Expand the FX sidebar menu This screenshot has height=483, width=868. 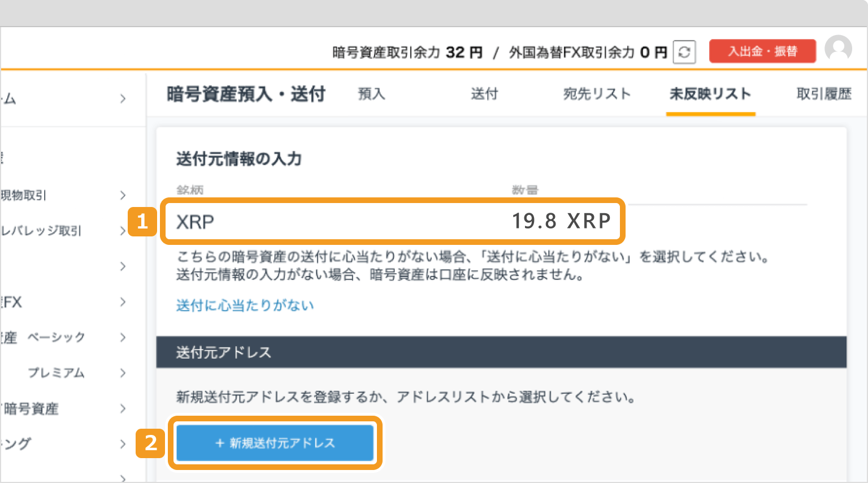[x=123, y=302]
